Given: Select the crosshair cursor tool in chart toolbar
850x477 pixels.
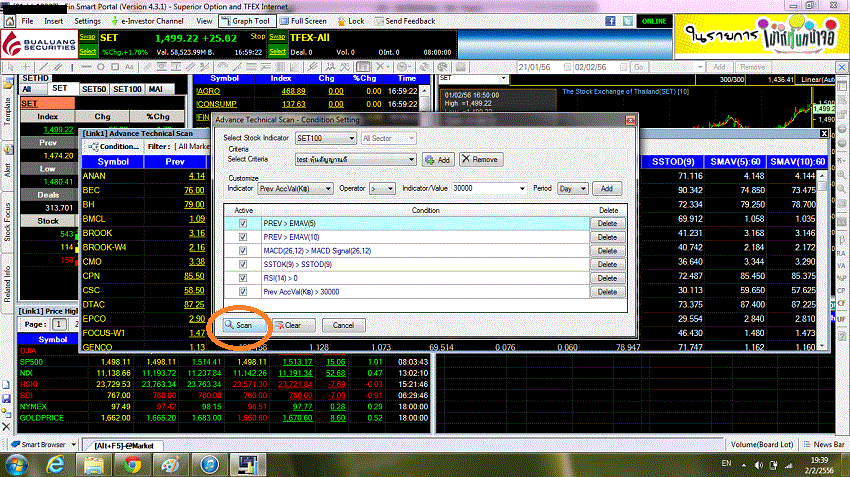Looking at the screenshot, I should tap(25, 67).
